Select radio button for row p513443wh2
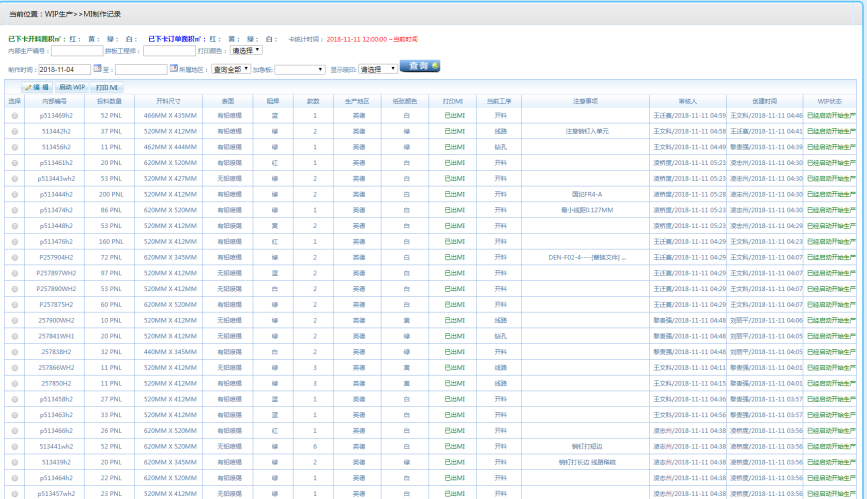867x499 pixels. click(x=14, y=178)
